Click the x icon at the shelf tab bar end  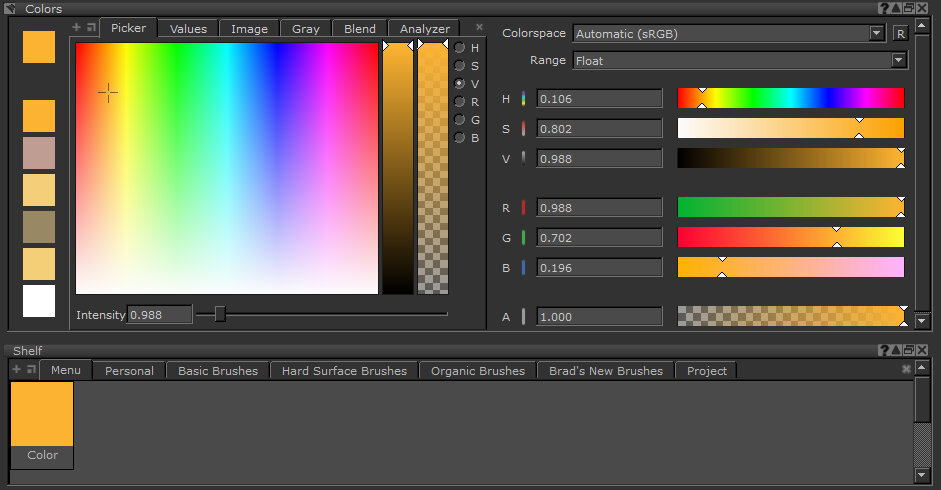906,369
